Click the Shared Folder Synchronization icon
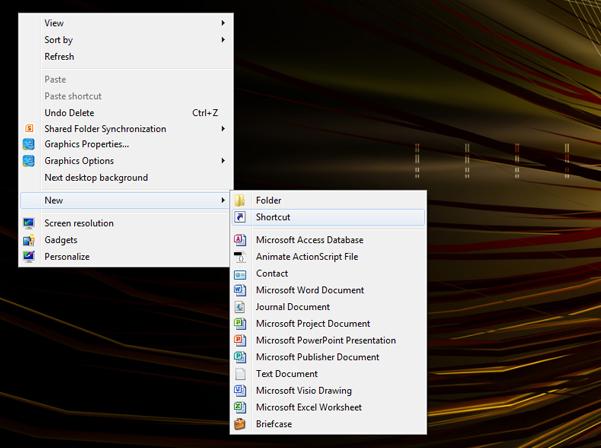Screen dimensions: 601x448 click(x=29, y=129)
